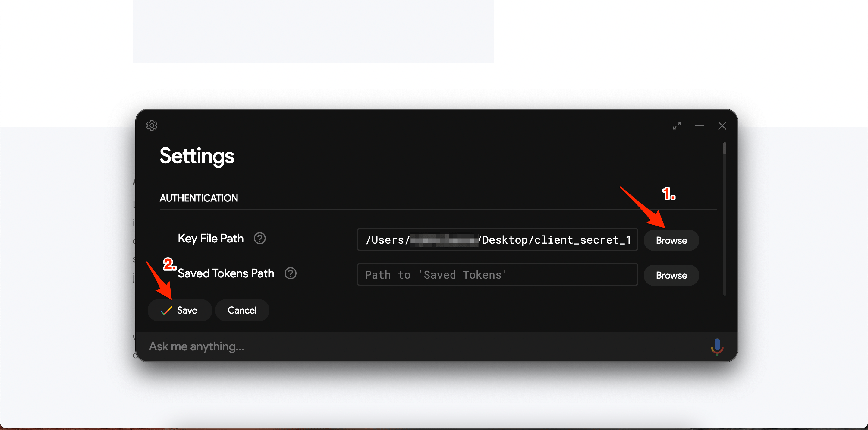Click the Saved Tokens Path input field
868x430 pixels.
click(x=497, y=274)
